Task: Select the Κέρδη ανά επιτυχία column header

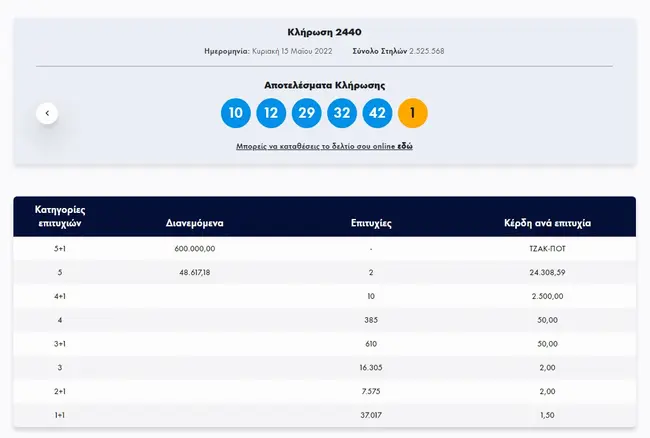Action: tap(547, 223)
